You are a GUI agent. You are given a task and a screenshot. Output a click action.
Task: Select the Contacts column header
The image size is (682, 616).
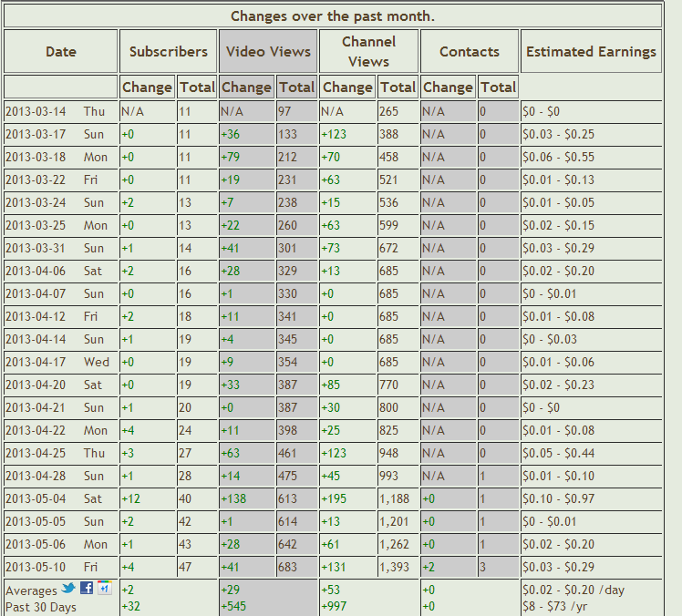(470, 51)
